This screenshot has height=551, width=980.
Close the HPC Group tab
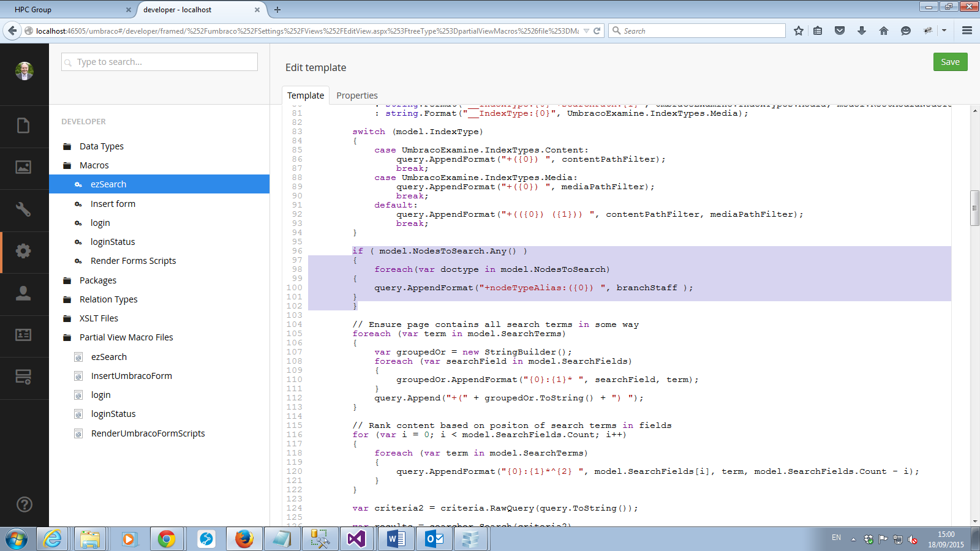(x=128, y=10)
